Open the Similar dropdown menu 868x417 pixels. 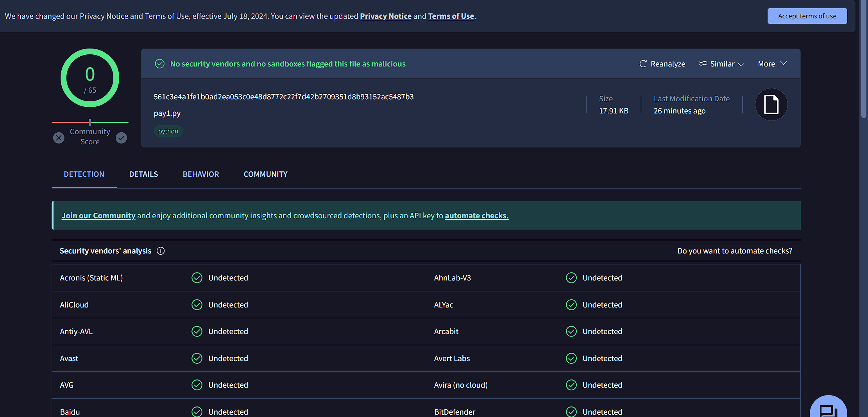pos(721,64)
